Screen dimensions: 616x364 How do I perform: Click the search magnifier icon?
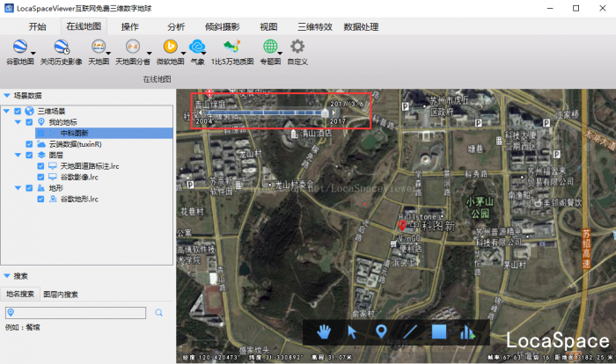point(158,312)
